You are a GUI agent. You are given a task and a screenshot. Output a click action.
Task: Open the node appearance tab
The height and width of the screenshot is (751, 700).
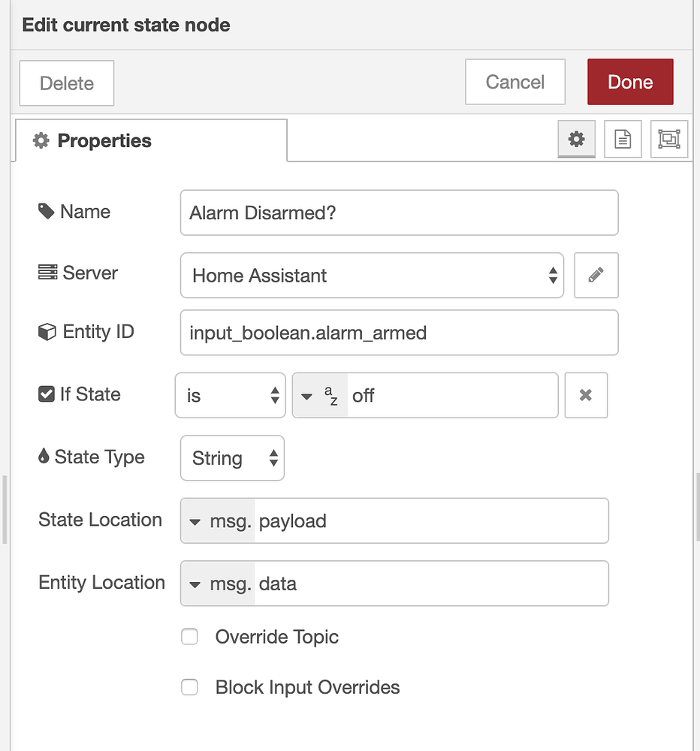(x=668, y=138)
